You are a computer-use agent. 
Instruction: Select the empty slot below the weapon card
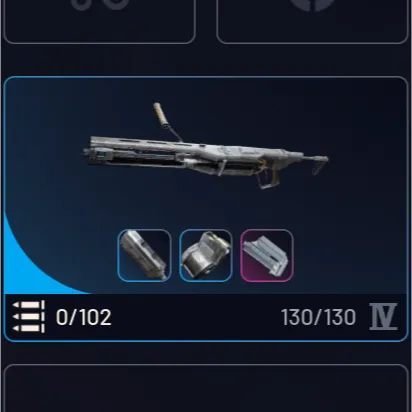click(x=206, y=388)
